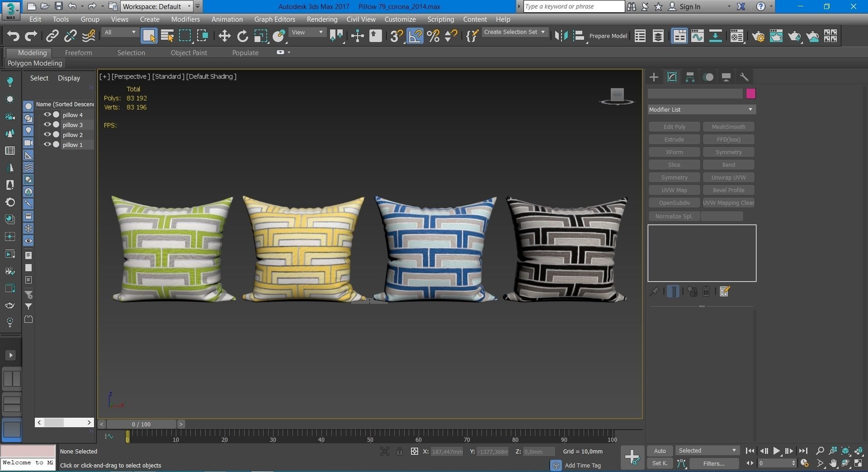Click the Mirror tool icon

tap(561, 36)
